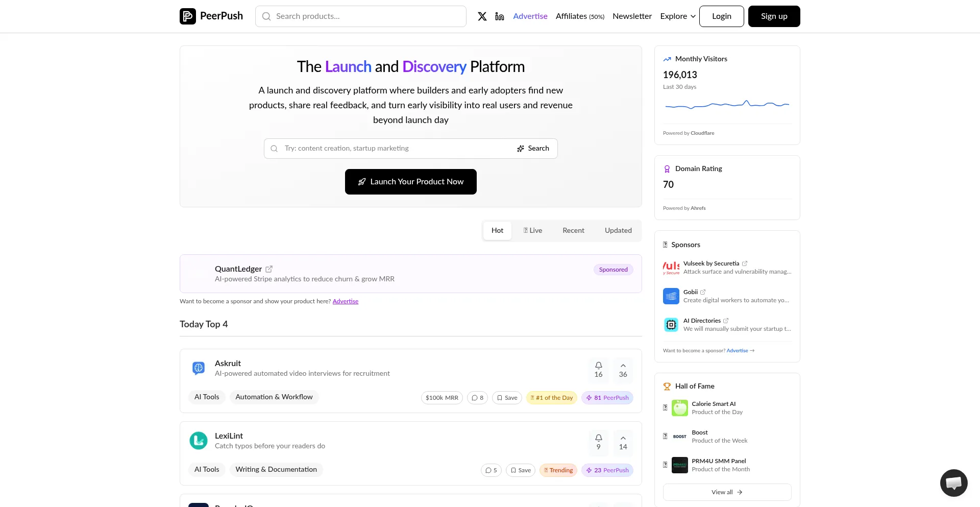
Task: Click the sparkle AI Search button
Action: pos(533,149)
